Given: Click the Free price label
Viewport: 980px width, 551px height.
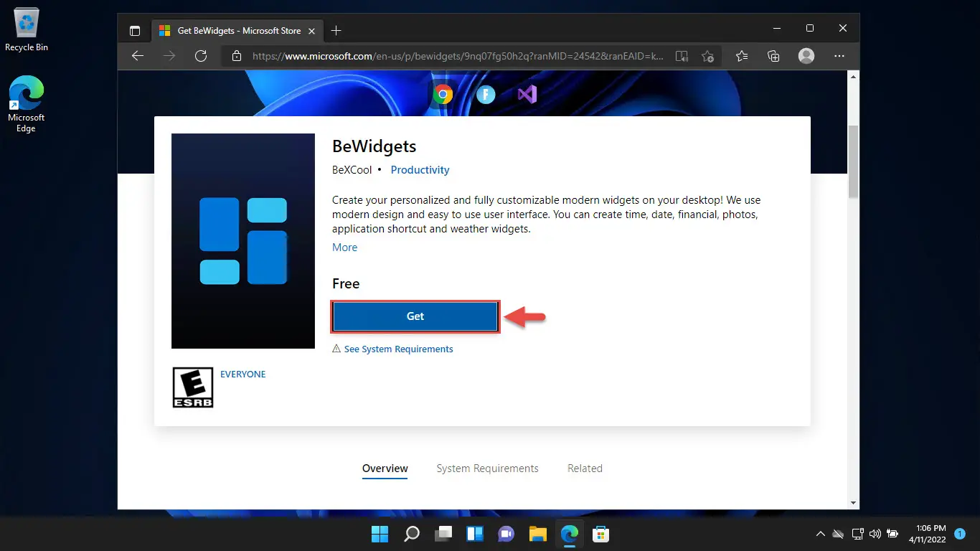Looking at the screenshot, I should pyautogui.click(x=346, y=284).
